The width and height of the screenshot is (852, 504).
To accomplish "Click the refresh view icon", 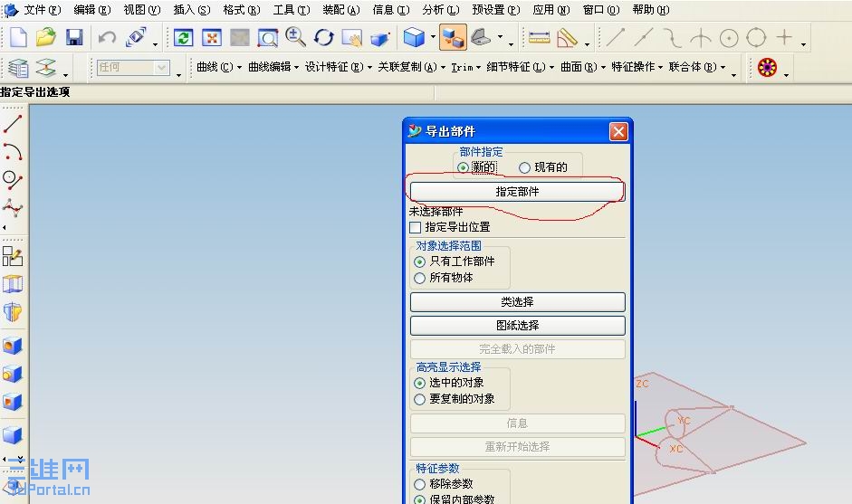I will click(x=184, y=38).
